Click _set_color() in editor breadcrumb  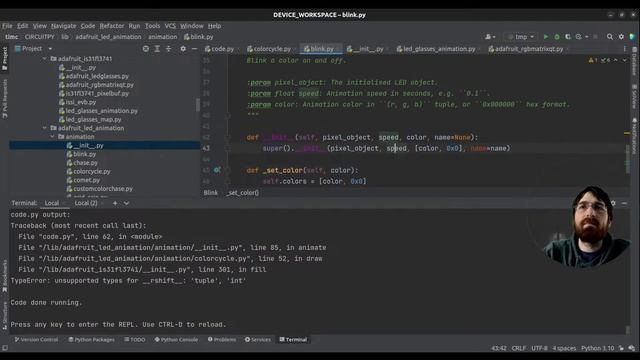[242, 193]
